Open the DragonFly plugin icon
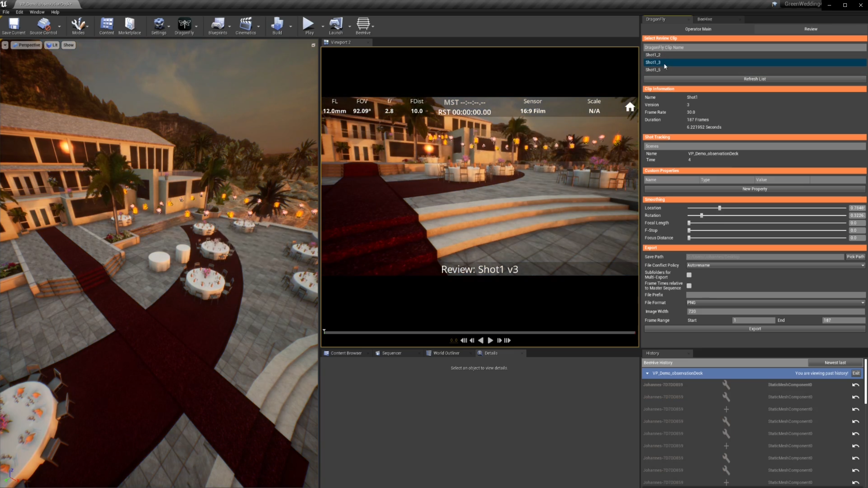This screenshot has width=868, height=488. tap(184, 26)
